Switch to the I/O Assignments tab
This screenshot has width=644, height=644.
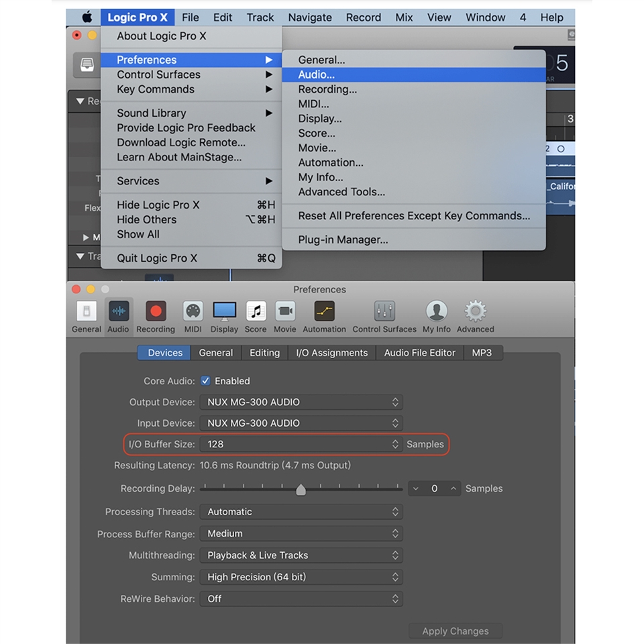coord(332,353)
